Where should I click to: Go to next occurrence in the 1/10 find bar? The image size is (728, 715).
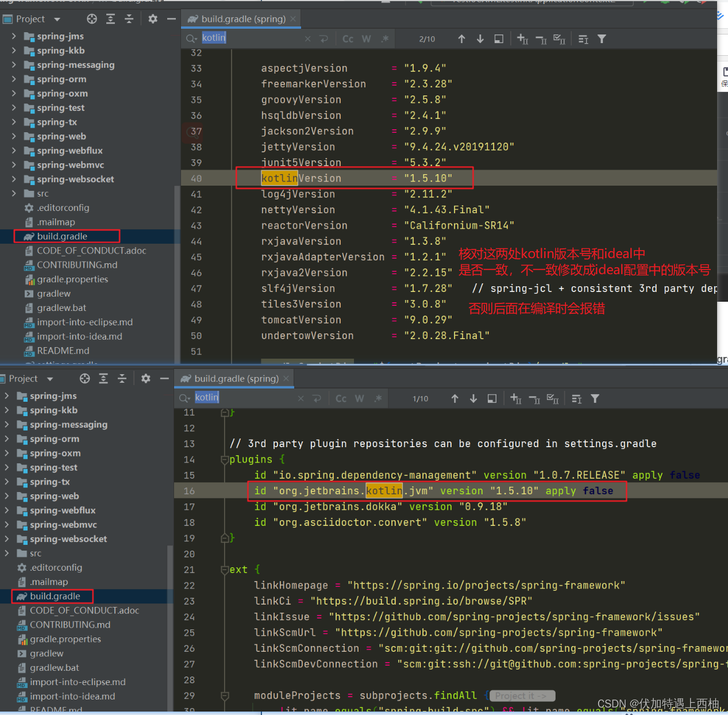(x=473, y=398)
